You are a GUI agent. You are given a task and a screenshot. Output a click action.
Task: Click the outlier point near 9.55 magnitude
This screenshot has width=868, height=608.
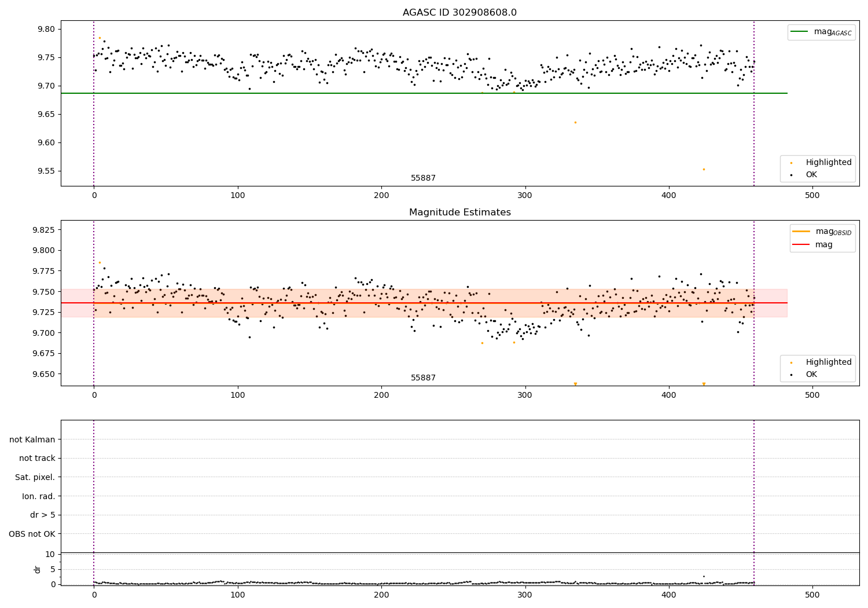click(704, 170)
